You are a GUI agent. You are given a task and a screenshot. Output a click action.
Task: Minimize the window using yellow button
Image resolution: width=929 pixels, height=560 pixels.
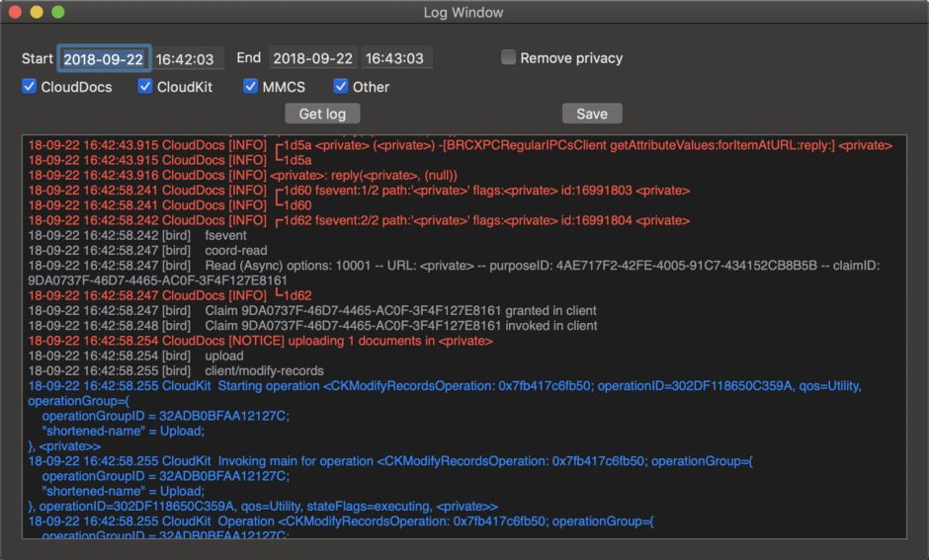click(x=37, y=13)
